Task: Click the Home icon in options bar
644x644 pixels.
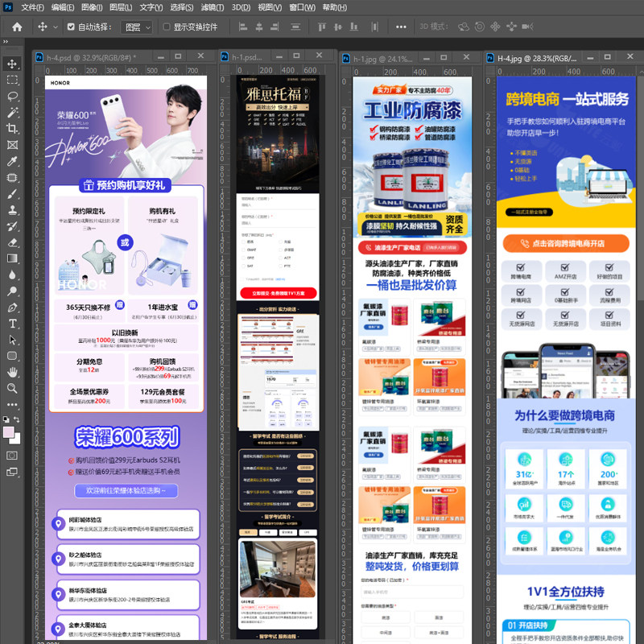Action: (x=17, y=27)
